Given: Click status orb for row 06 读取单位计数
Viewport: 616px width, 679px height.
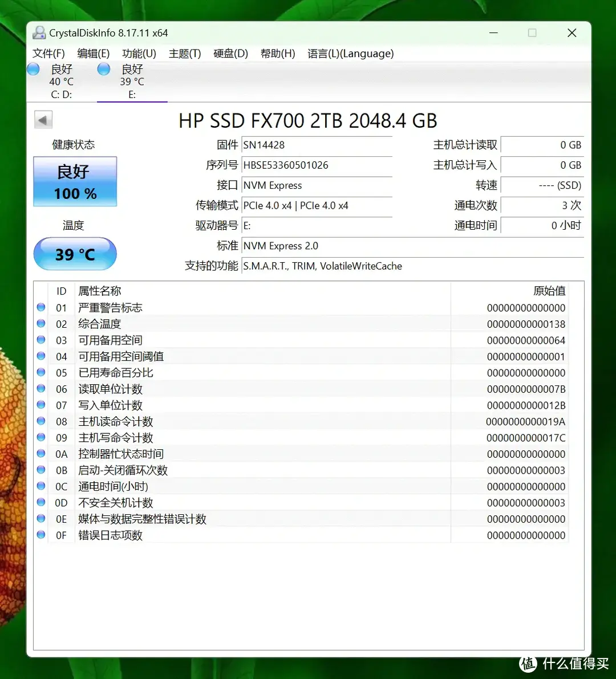Looking at the screenshot, I should [x=41, y=388].
